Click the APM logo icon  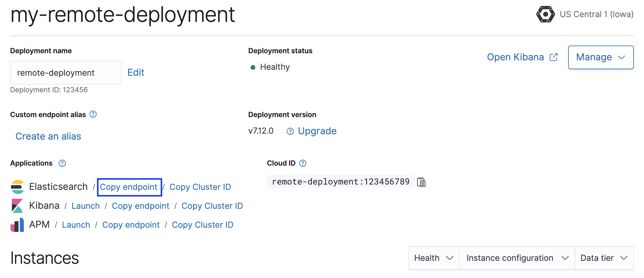pos(17,225)
